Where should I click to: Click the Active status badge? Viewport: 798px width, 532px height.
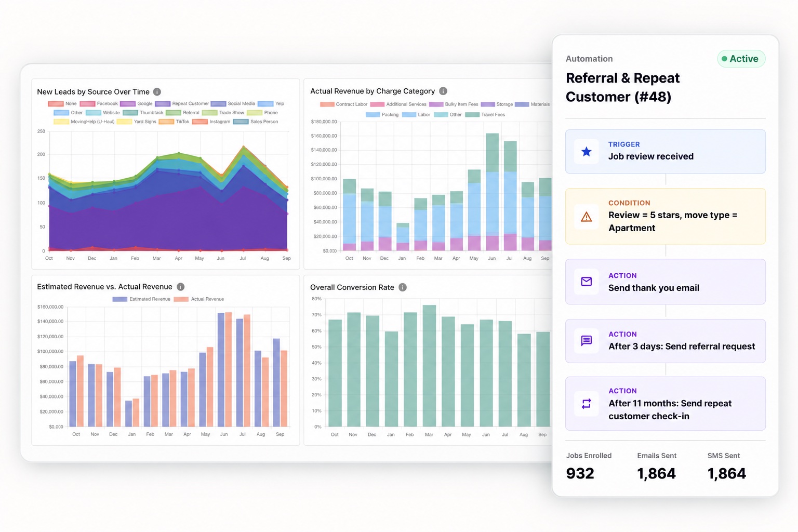(741, 59)
